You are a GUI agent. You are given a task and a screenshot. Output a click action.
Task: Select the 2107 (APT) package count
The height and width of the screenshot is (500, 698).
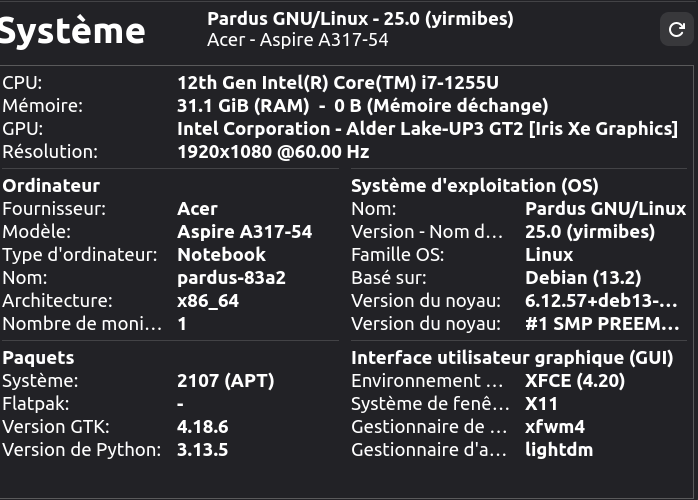click(x=225, y=381)
